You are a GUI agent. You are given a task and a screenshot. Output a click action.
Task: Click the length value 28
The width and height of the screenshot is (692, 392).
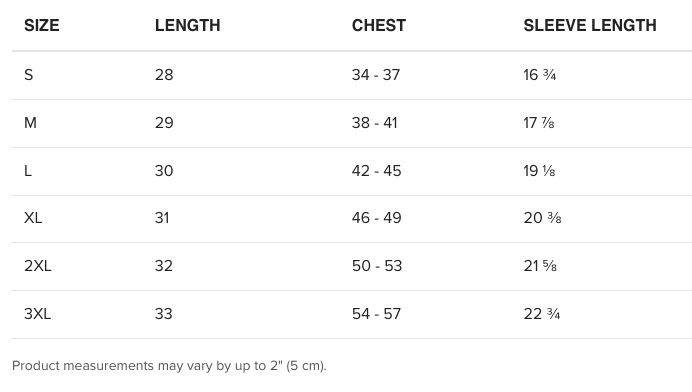pos(164,75)
